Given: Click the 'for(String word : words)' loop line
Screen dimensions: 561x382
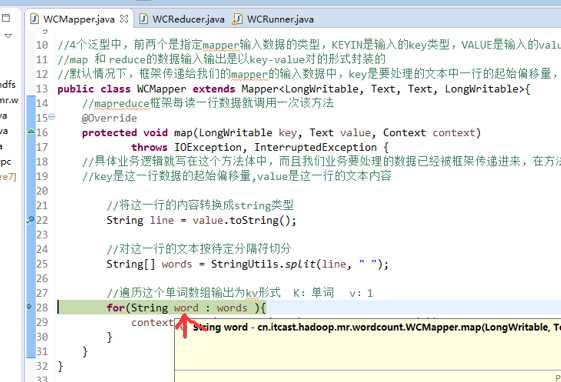Looking at the screenshot, I should (x=186, y=308).
